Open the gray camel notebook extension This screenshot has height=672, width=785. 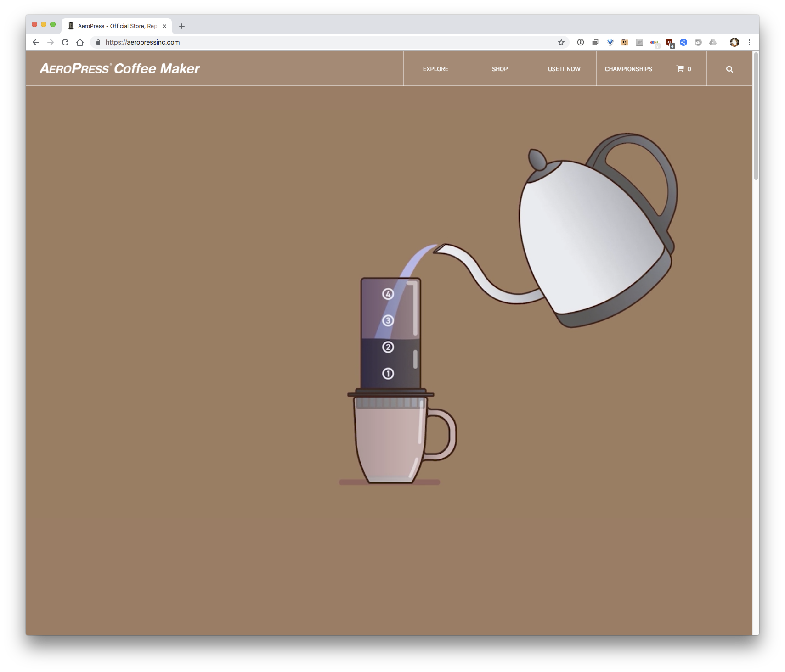coord(639,42)
